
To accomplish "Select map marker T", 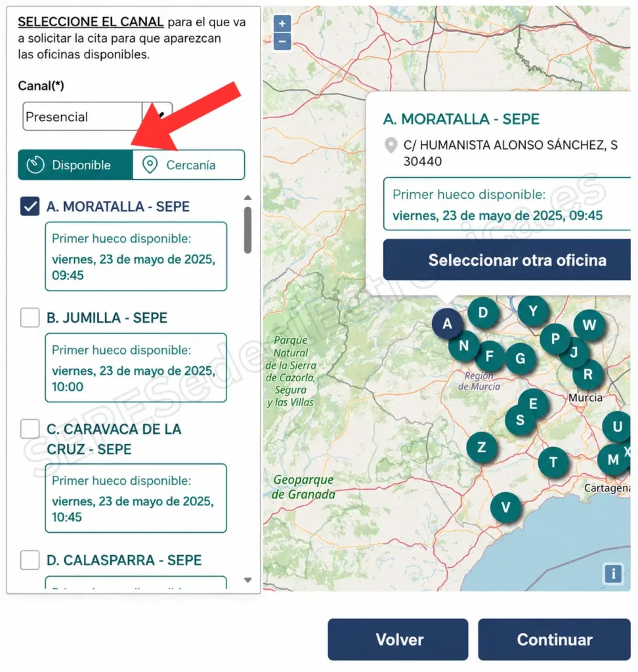I will pos(553,462).
